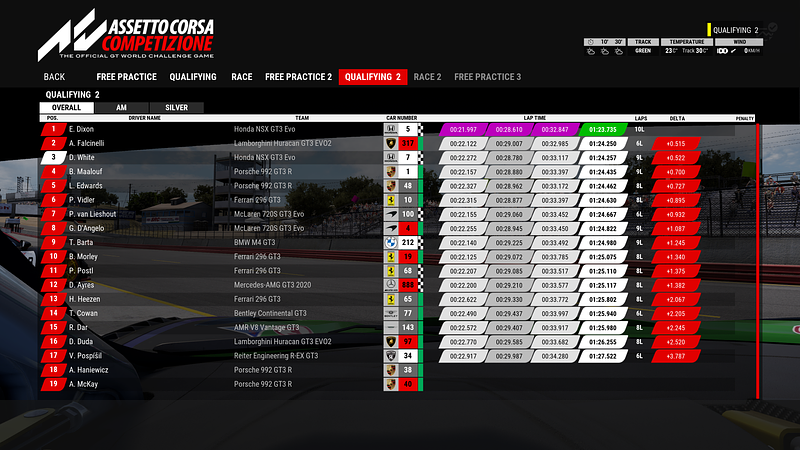Show the Overall class standings
The width and height of the screenshot is (800, 450).
point(67,108)
